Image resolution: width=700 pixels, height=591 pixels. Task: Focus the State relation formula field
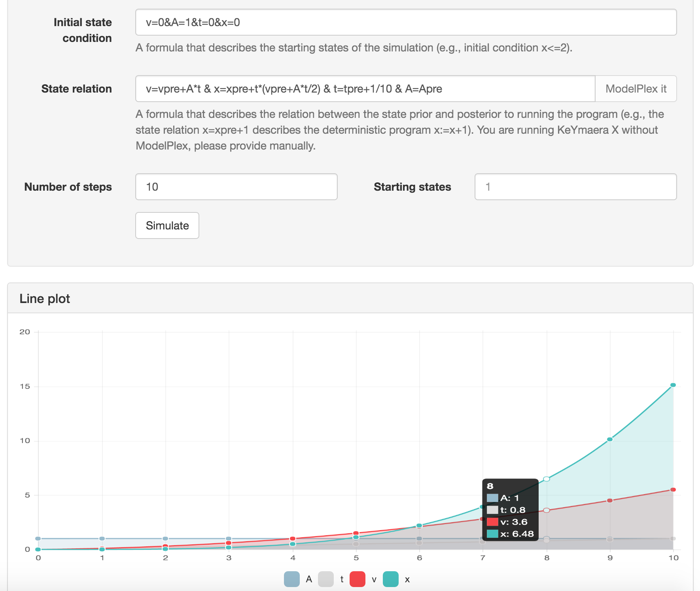coord(365,89)
